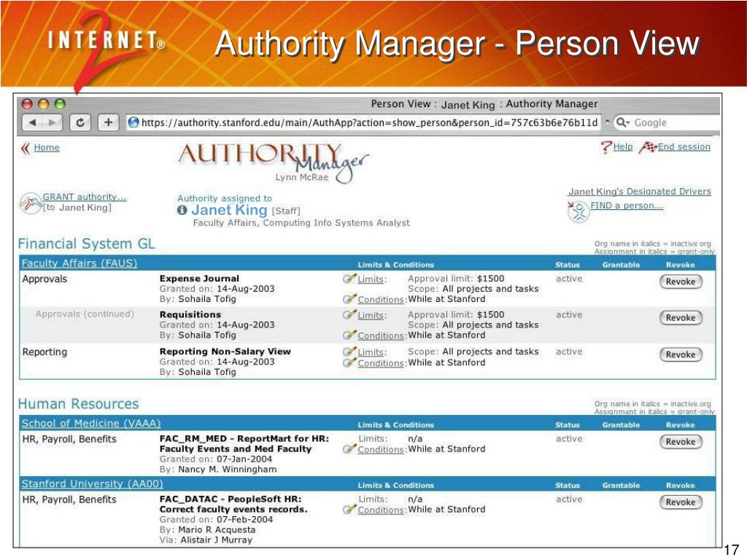Open Conditions link for FAC_RM_MED ReportMart
Image resolution: width=747 pixels, height=560 pixels.
click(381, 449)
